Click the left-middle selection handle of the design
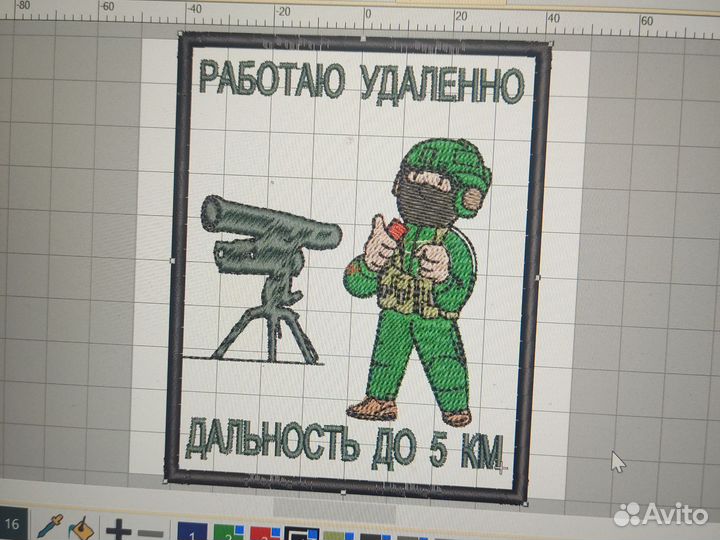The width and height of the screenshot is (720, 540). 173,260
